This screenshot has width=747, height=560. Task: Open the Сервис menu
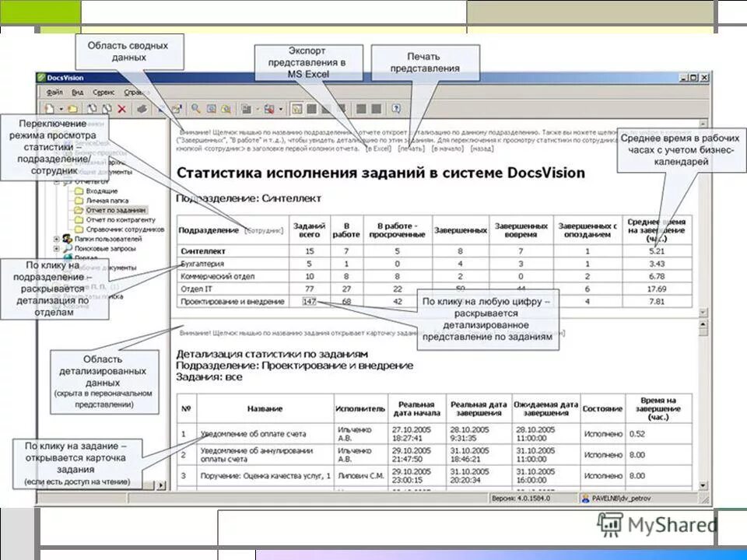[x=103, y=92]
